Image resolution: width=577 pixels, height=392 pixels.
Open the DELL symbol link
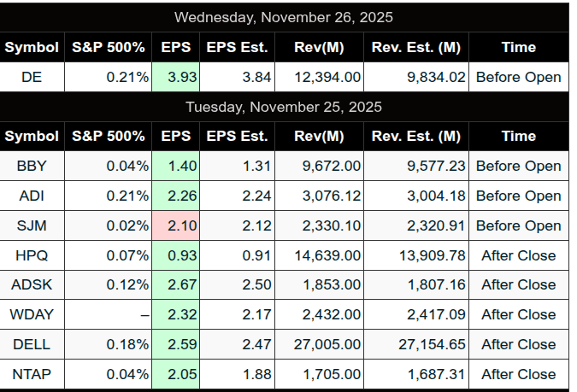click(x=32, y=344)
